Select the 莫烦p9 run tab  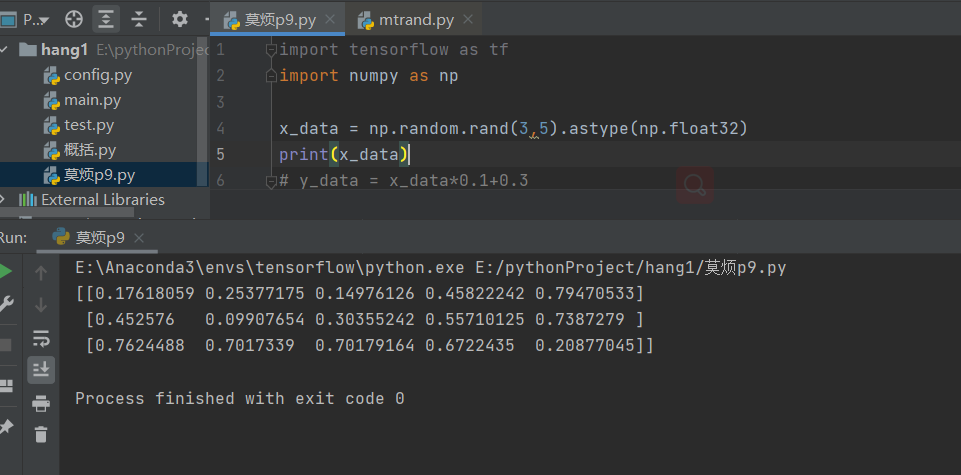point(100,238)
